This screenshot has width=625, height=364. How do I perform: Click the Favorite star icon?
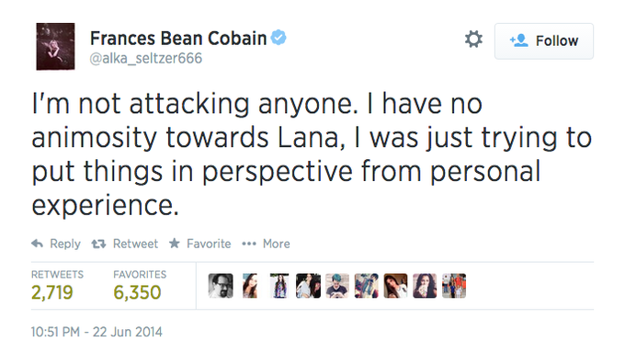(x=175, y=244)
